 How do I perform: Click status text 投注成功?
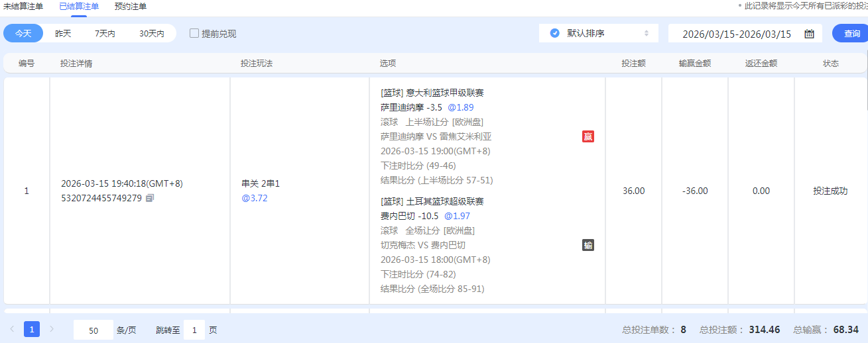(x=831, y=191)
